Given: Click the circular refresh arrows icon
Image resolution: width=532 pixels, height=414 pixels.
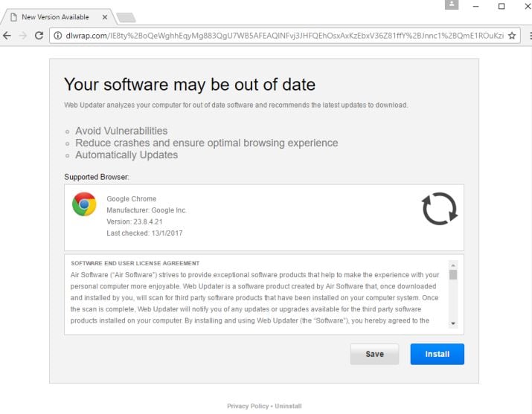Looking at the screenshot, I should click(439, 209).
